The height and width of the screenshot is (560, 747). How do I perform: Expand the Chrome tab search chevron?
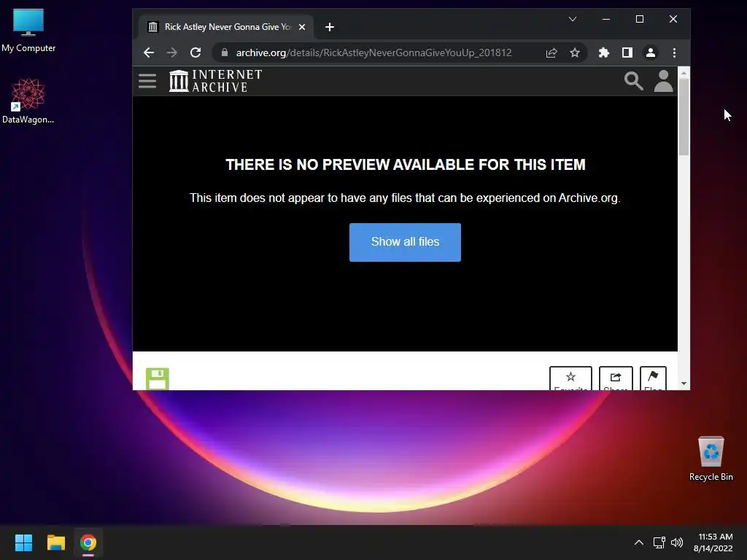pos(573,19)
